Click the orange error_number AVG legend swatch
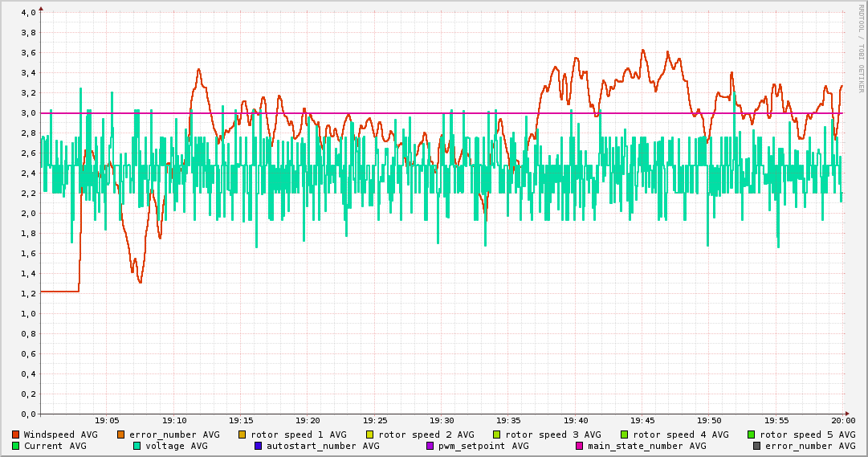868x457 pixels. 121,435
